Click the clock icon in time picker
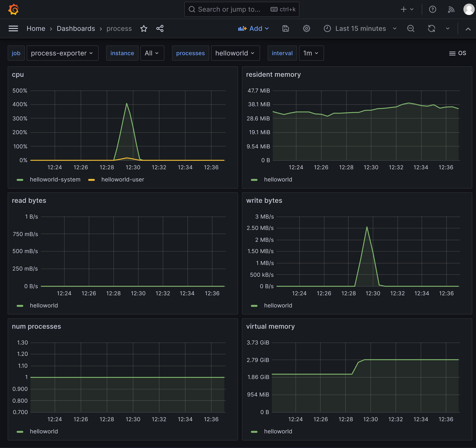 pyautogui.click(x=327, y=28)
